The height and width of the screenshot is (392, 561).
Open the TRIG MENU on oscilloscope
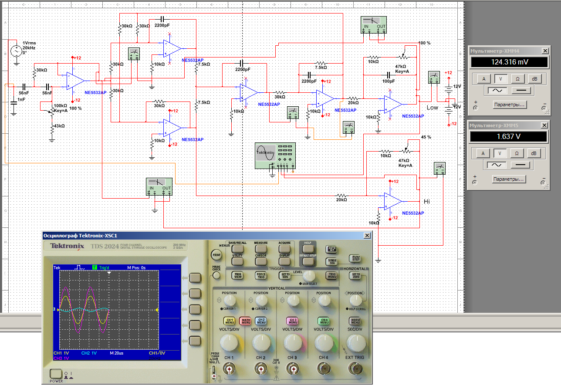[331, 275]
